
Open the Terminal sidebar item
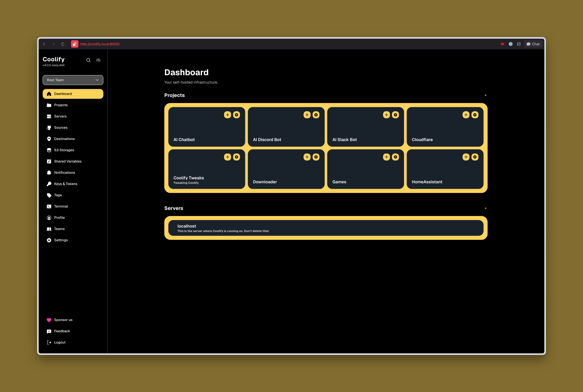(61, 206)
